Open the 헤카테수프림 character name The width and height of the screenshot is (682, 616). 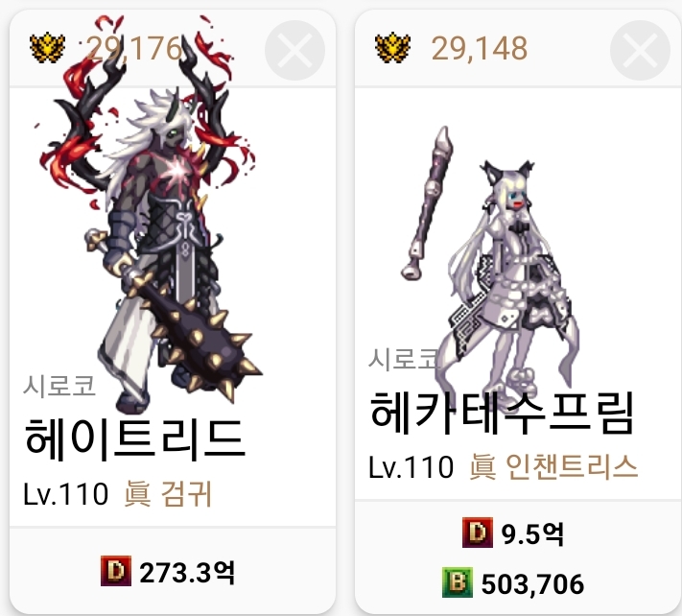(x=502, y=413)
